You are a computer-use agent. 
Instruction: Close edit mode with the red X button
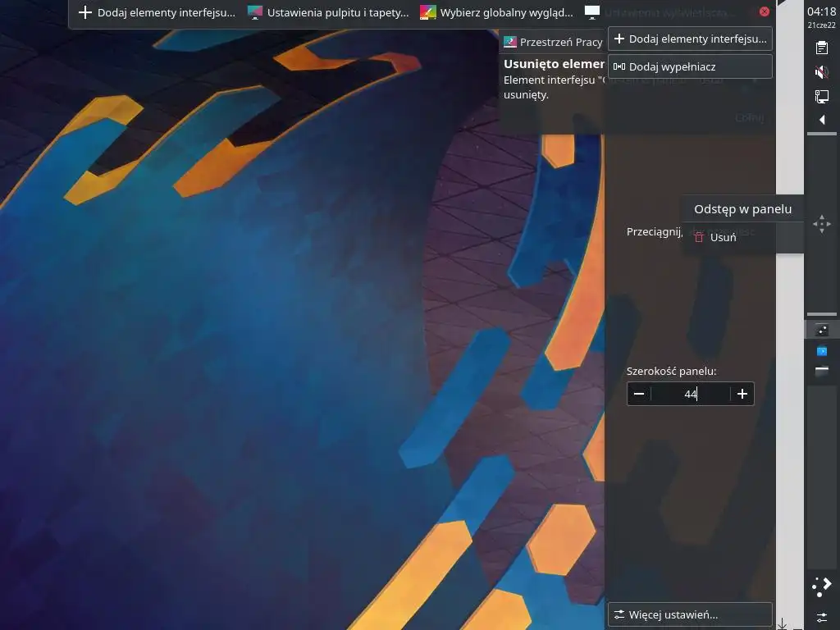[765, 11]
